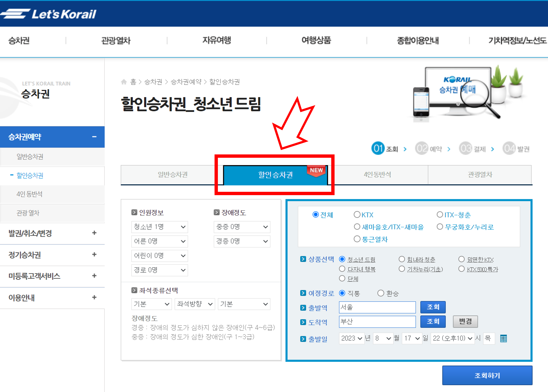The height and width of the screenshot is (392, 548).
Task: Select the 환승 transfer route option
Action: pyautogui.click(x=380, y=293)
